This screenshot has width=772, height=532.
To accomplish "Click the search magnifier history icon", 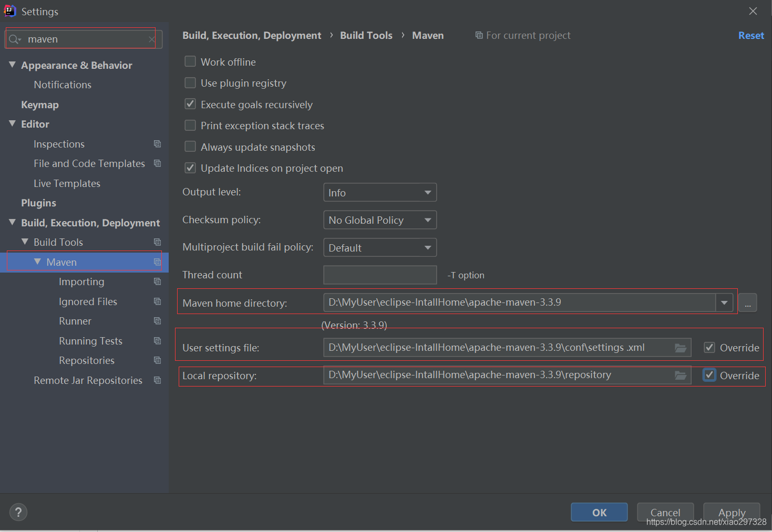I will 15,39.
